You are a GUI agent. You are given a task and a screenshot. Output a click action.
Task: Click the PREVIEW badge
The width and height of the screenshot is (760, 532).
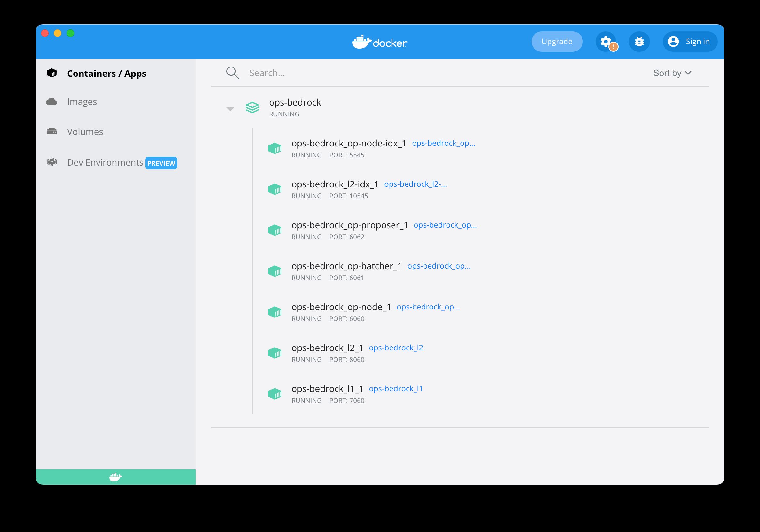click(x=161, y=163)
